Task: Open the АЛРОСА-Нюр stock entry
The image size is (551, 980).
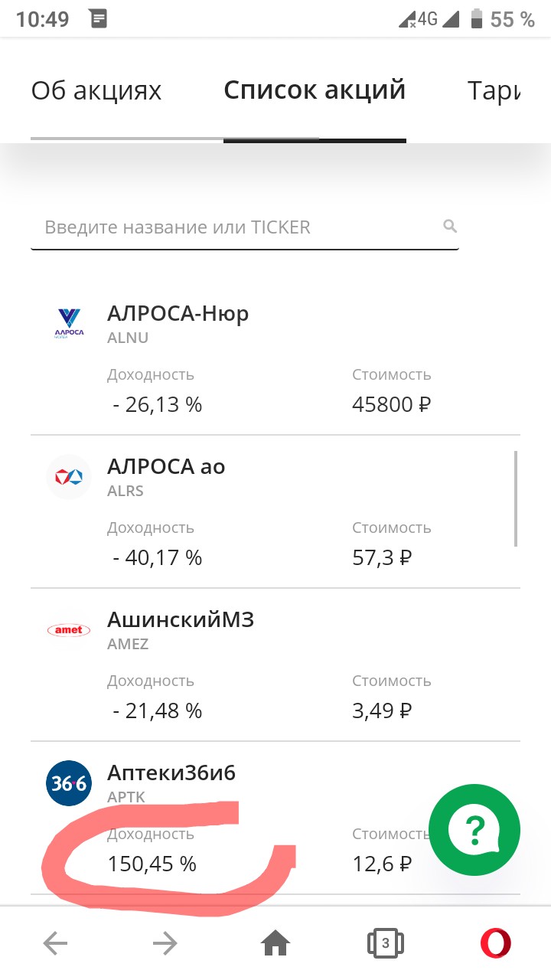Action: point(178,314)
